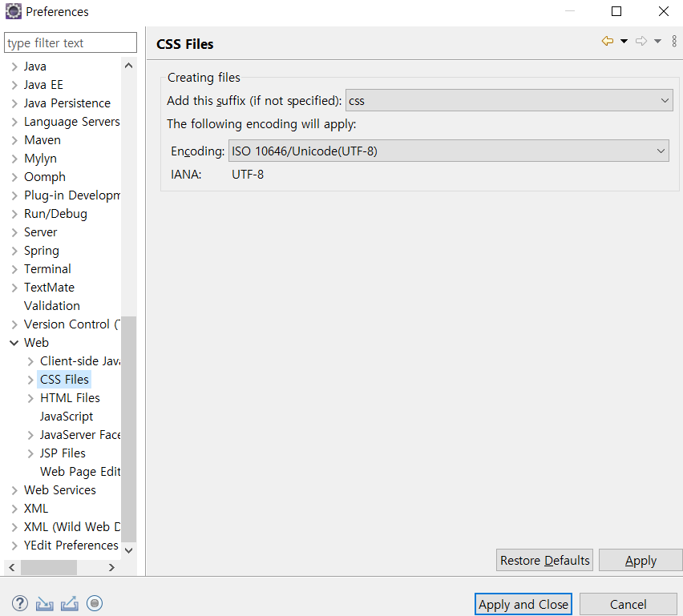Select TextMate preferences item
The image size is (683, 616).
tap(49, 288)
